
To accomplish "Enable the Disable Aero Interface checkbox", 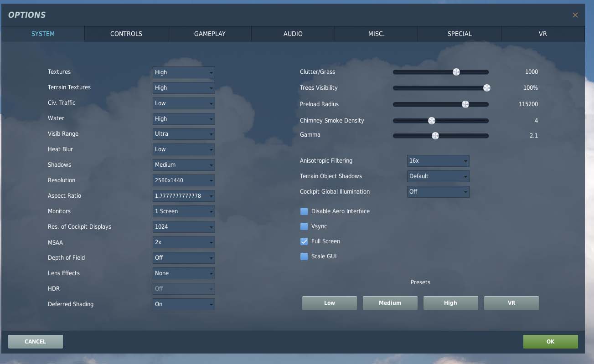I will pyautogui.click(x=304, y=211).
